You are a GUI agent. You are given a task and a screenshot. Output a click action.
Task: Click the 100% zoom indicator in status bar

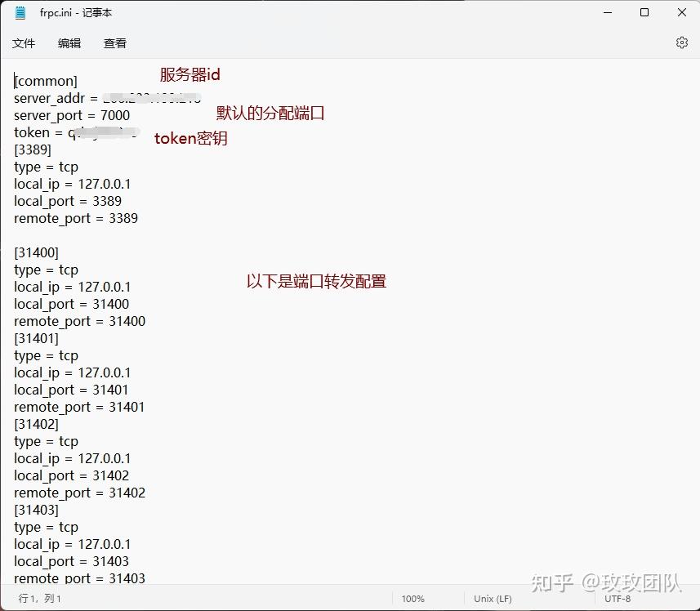pos(413,598)
